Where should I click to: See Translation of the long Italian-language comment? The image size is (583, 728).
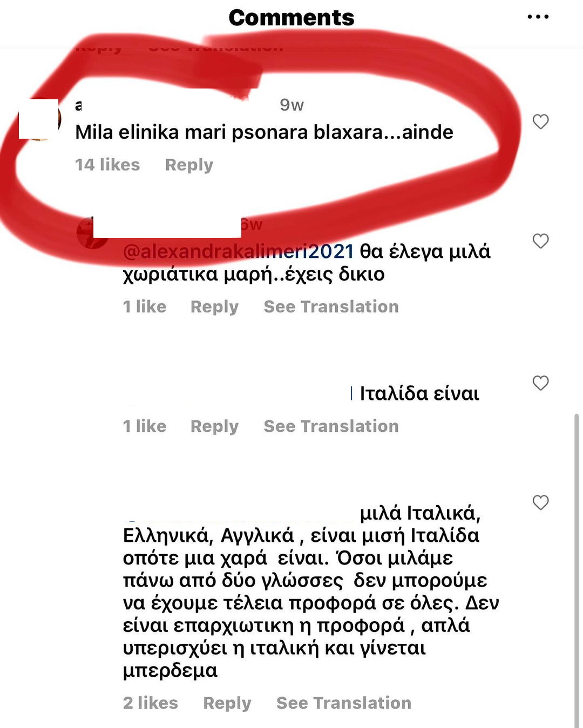[344, 703]
